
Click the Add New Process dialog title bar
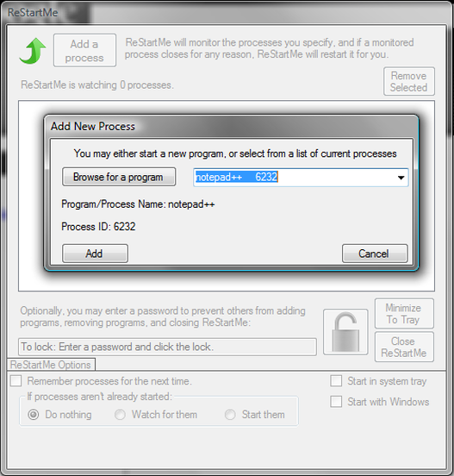[231, 126]
